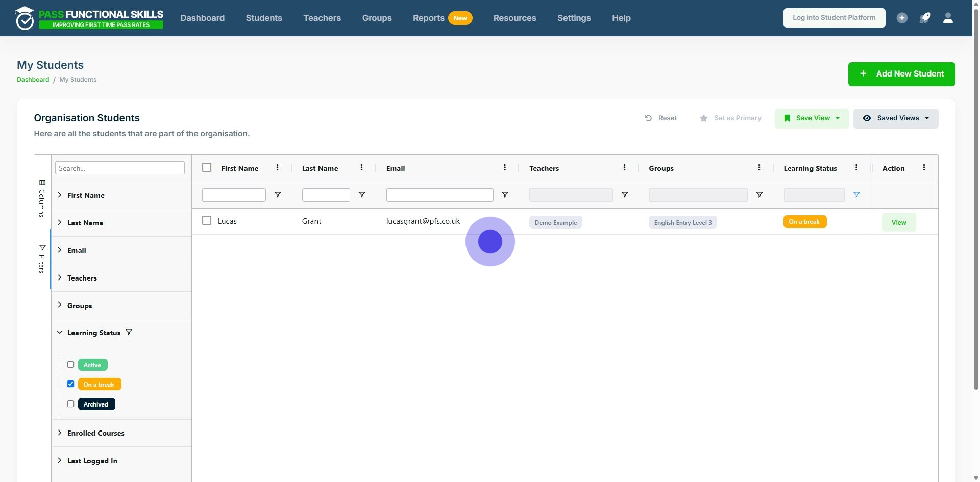Open the Help menu

coord(621,18)
